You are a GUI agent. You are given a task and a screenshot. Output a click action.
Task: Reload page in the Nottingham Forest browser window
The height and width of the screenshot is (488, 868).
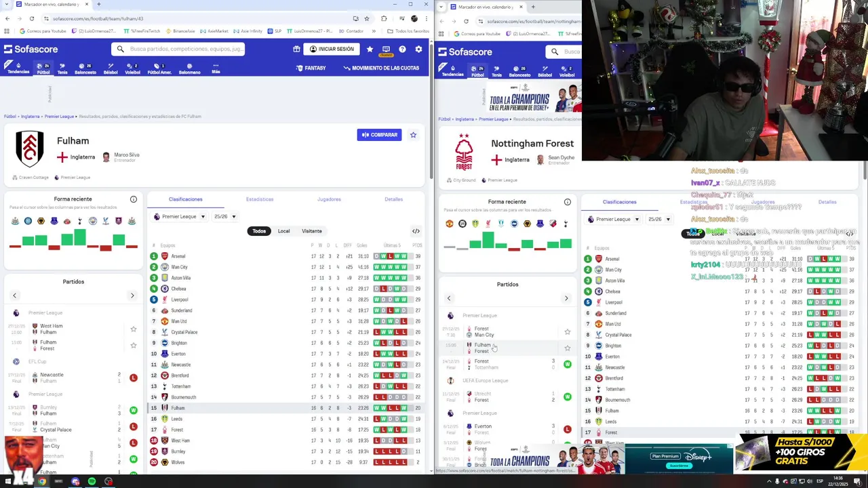coord(466,21)
